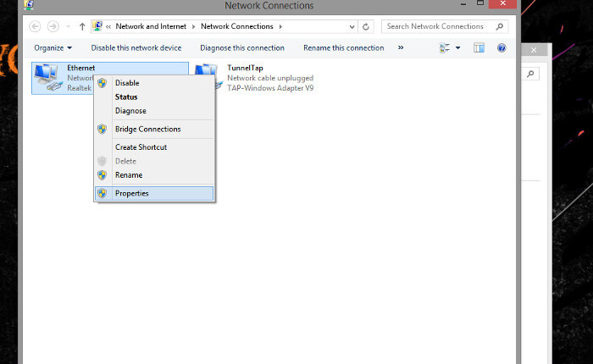Open the address bar history dropdown

(352, 27)
